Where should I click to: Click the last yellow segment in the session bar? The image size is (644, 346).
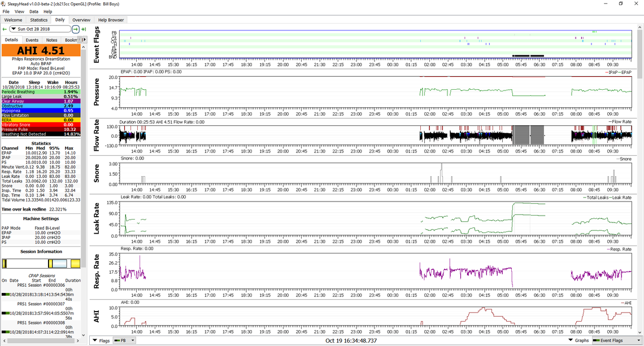(75, 264)
